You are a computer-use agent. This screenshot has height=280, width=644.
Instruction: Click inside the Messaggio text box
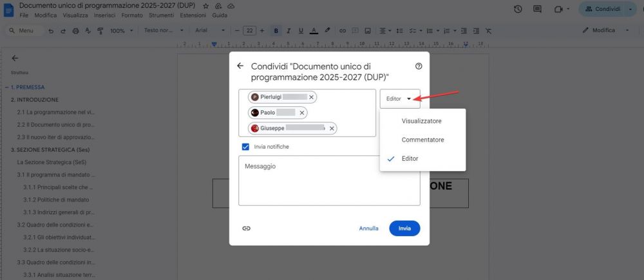coord(329,180)
